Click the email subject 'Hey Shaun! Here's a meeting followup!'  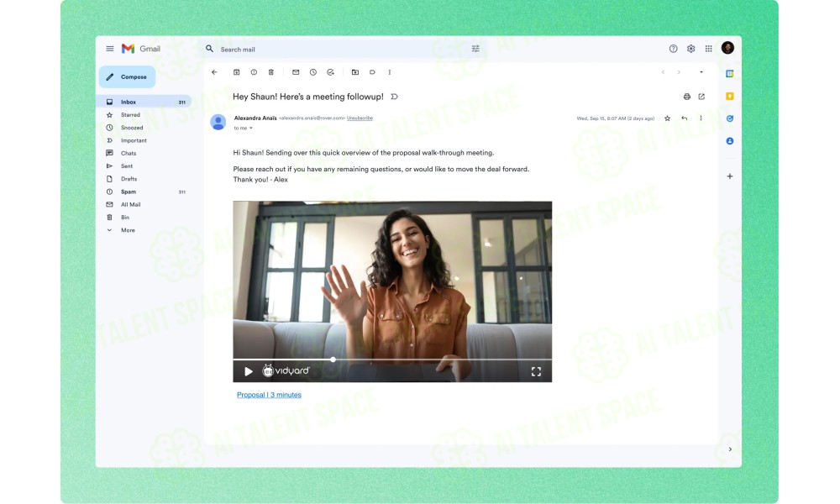click(308, 97)
